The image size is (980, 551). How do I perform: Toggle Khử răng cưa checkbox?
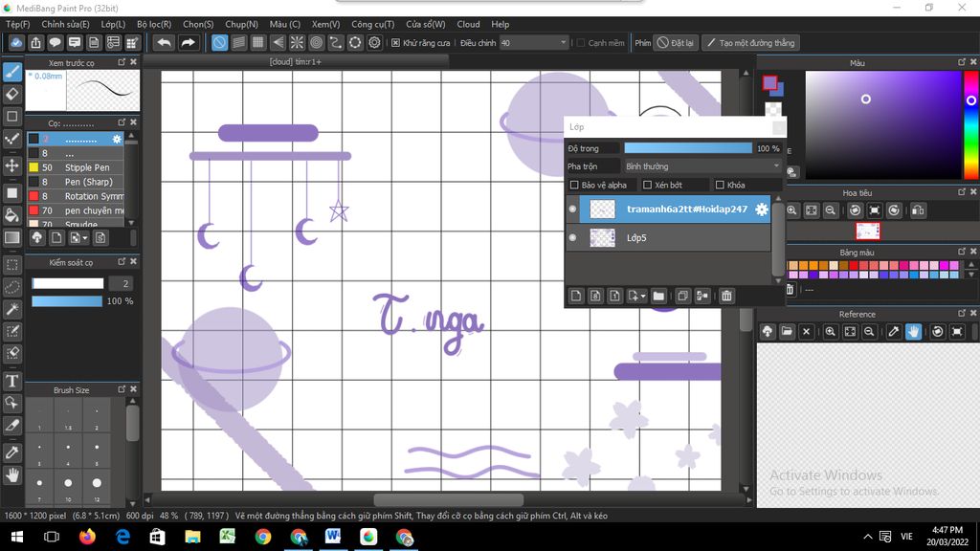click(x=395, y=43)
